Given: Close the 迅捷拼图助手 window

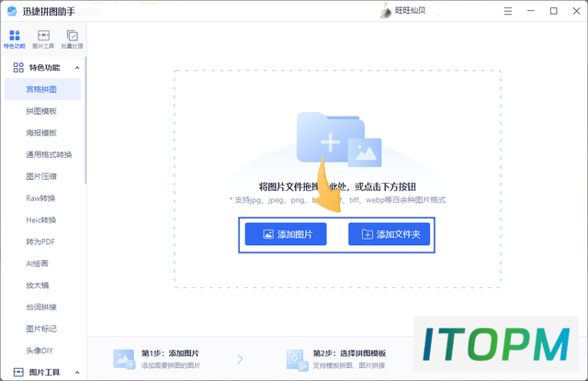Looking at the screenshot, I should pos(576,11).
